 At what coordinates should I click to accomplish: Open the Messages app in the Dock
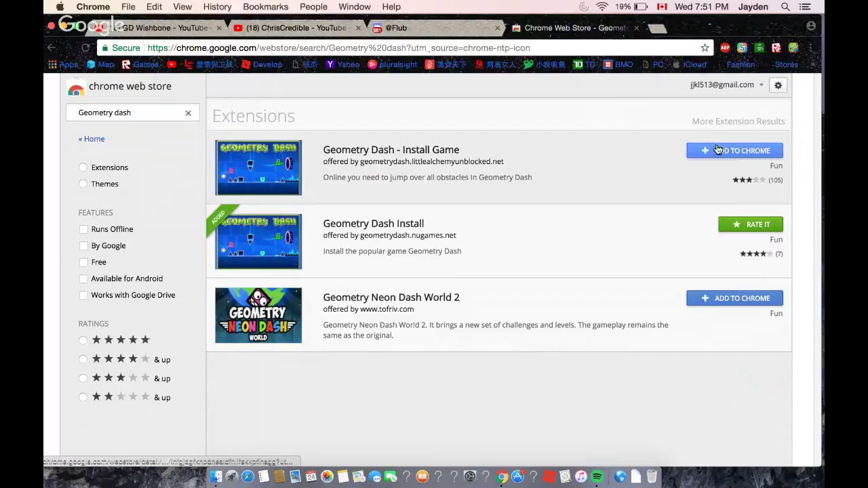(375, 477)
